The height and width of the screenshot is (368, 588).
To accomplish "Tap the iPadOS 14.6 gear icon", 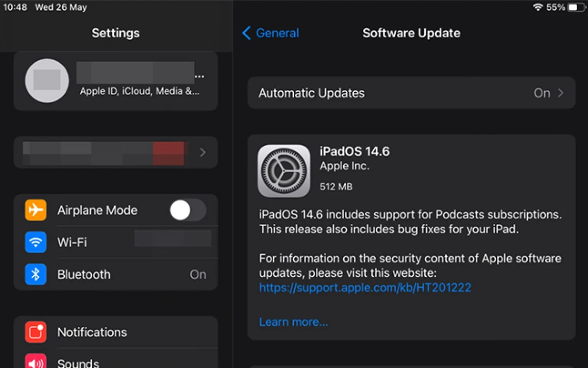I will [284, 171].
